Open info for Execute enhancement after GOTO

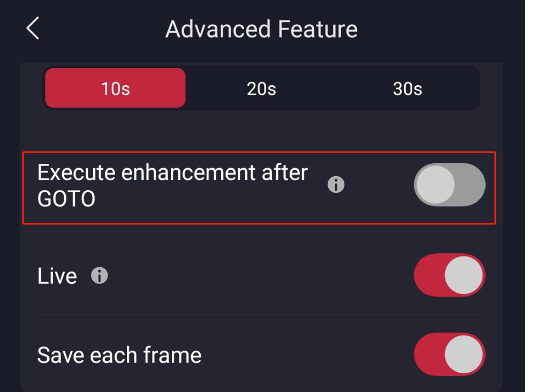tap(336, 185)
